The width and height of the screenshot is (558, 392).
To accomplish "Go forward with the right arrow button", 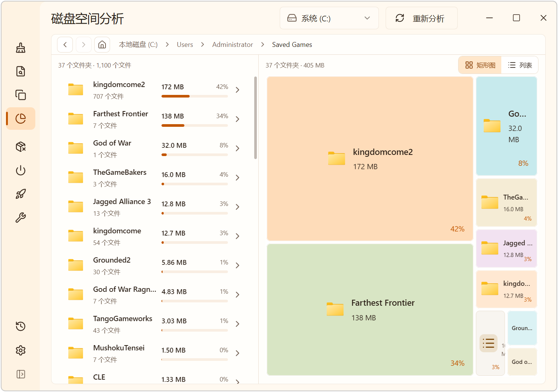I will pos(84,45).
